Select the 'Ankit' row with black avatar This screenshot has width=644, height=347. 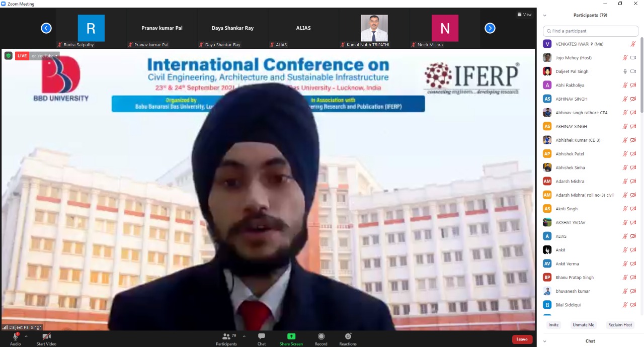(590, 250)
